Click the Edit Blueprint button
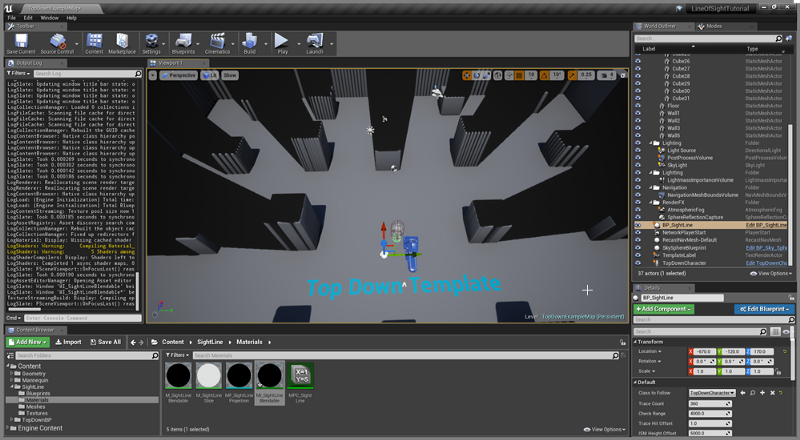 [764, 309]
